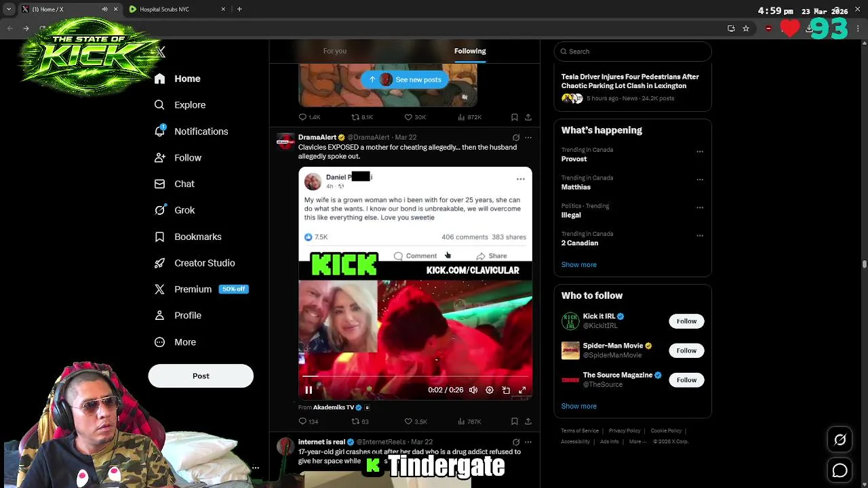Toggle picture-in-picture for the video
Screen dimensions: 868x488
point(506,390)
